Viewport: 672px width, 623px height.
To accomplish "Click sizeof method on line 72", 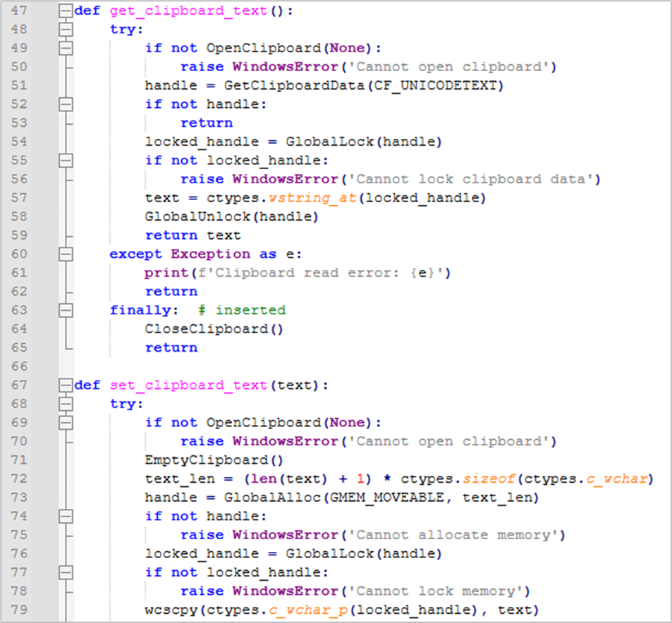I will point(489,479).
